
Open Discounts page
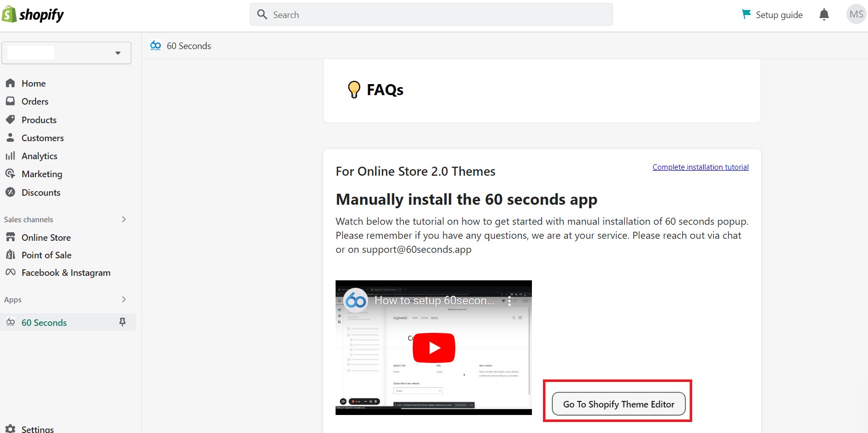tap(41, 193)
